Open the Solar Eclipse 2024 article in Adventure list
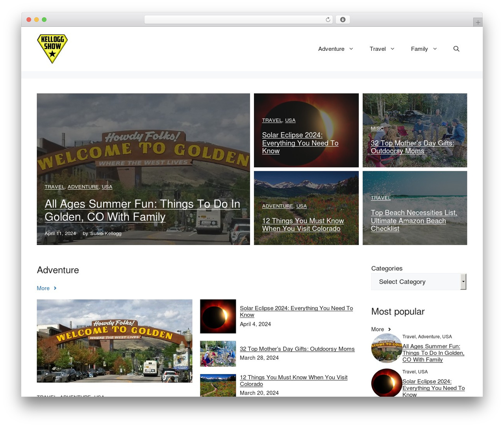504x427 pixels. (296, 312)
